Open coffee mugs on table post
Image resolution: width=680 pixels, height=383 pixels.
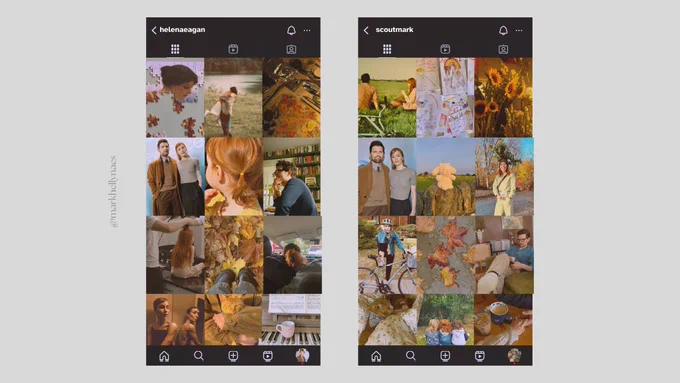504,320
